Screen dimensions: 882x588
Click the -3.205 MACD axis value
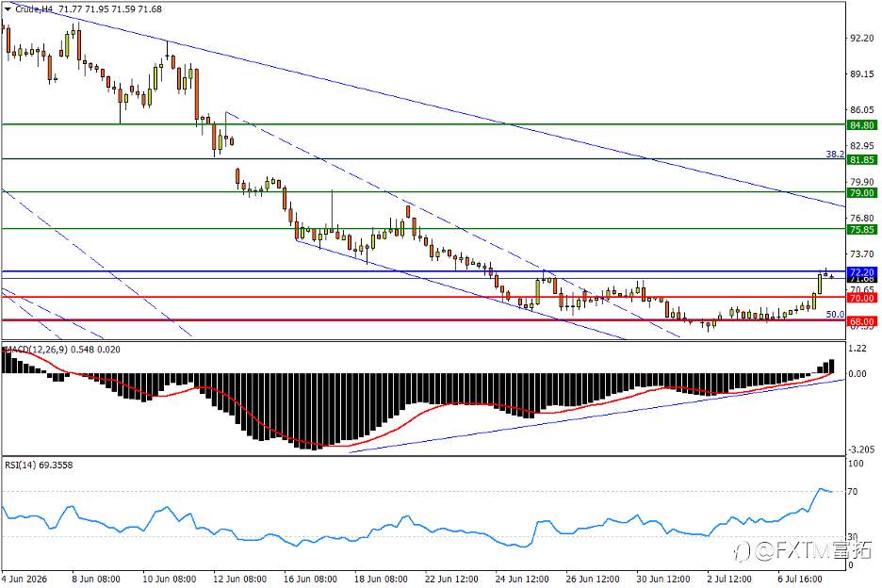pos(860,449)
